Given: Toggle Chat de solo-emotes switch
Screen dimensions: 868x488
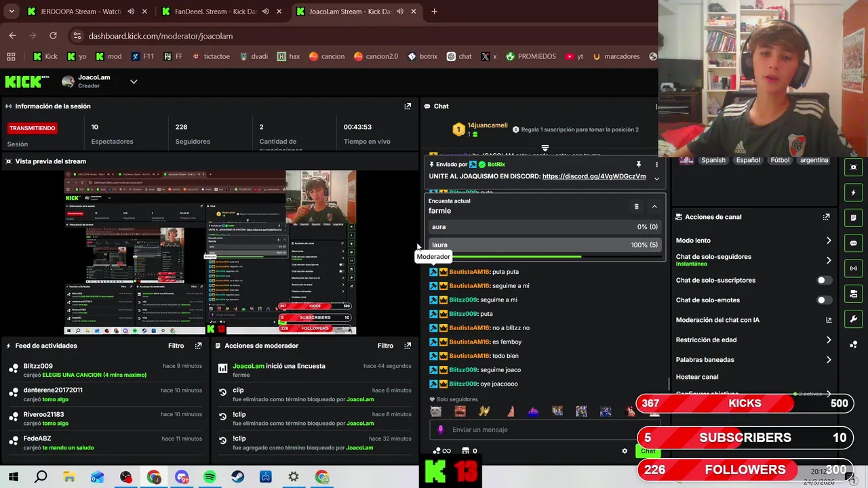Looking at the screenshot, I should coord(823,300).
